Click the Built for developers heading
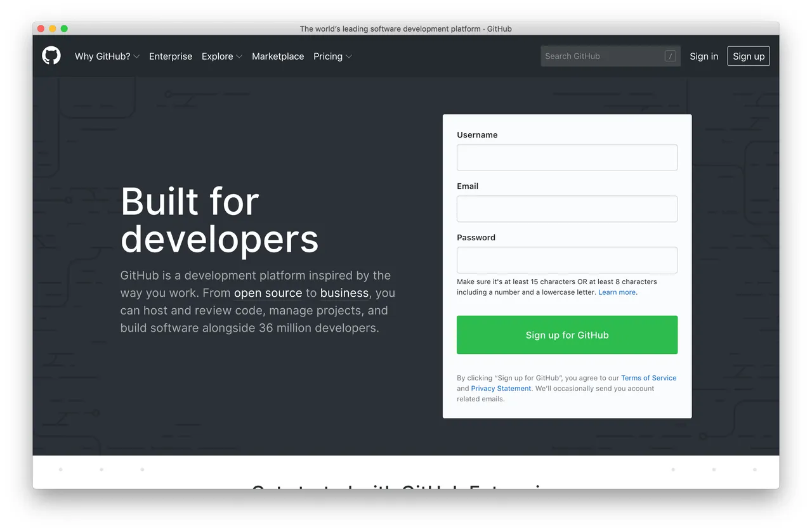The height and width of the screenshot is (532, 812). pyautogui.click(x=219, y=221)
